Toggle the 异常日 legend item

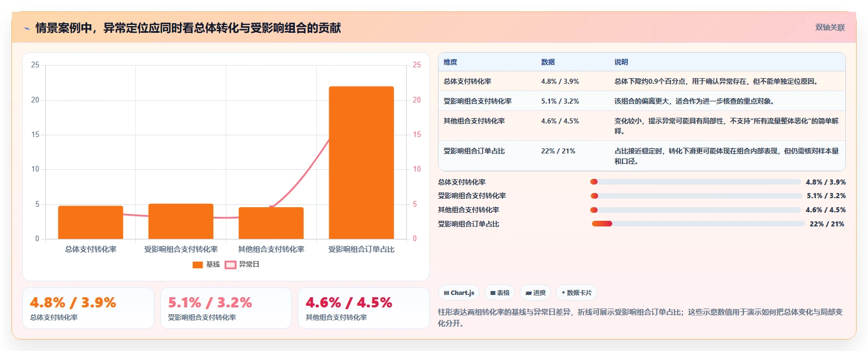point(242,264)
